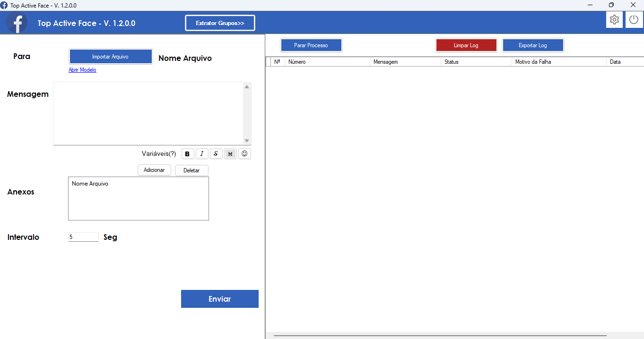Apply italic formatting with the I button
The width and height of the screenshot is (644, 339).
(202, 154)
